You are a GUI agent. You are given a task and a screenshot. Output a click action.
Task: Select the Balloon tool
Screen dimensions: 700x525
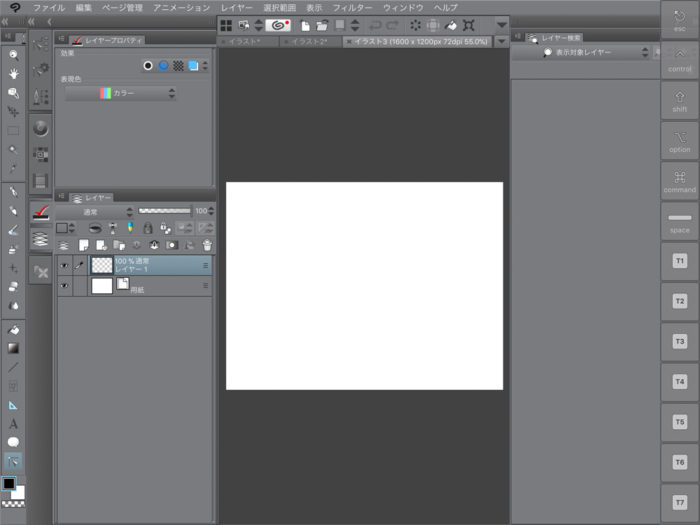(13, 442)
